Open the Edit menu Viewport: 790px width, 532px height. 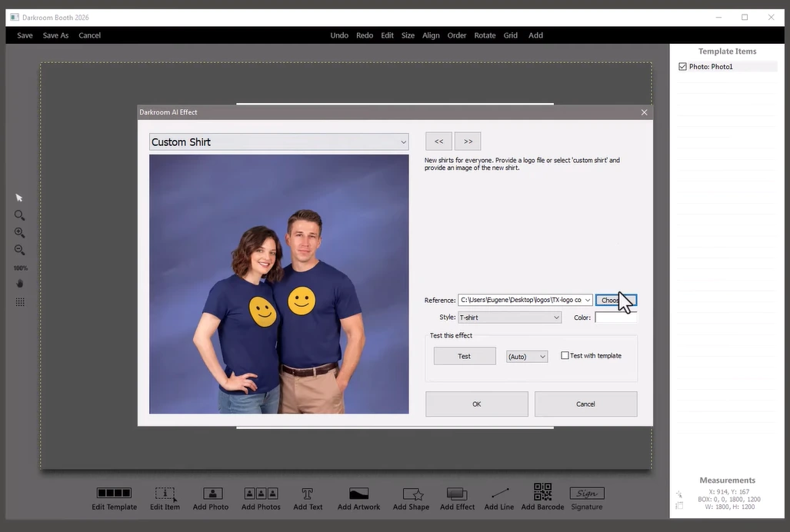tap(387, 35)
